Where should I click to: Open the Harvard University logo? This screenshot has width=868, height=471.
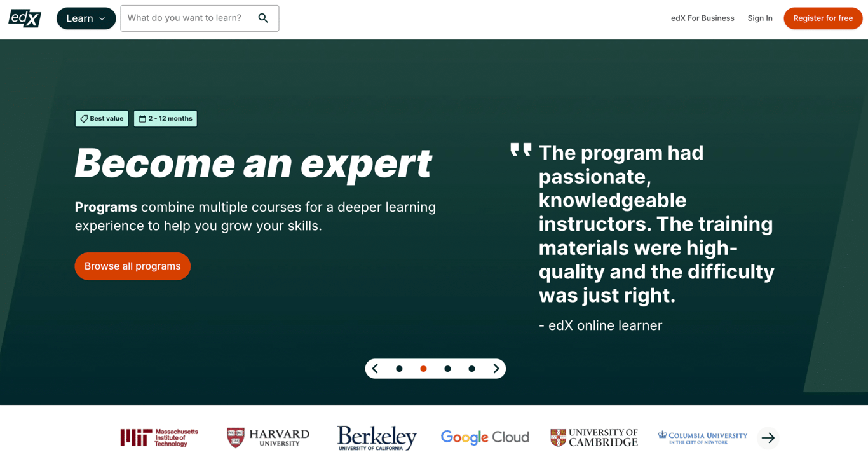pyautogui.click(x=268, y=437)
